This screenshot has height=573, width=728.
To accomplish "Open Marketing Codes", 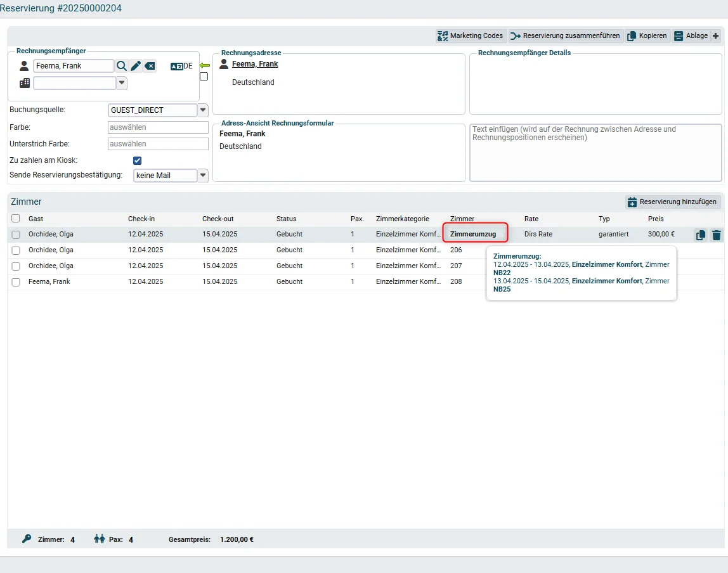I will 470,35.
